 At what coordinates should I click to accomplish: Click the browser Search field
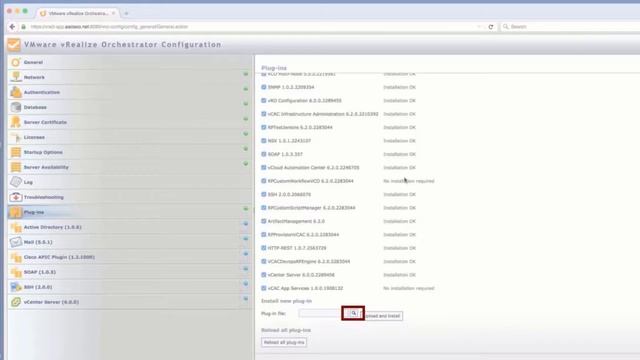[x=571, y=27]
